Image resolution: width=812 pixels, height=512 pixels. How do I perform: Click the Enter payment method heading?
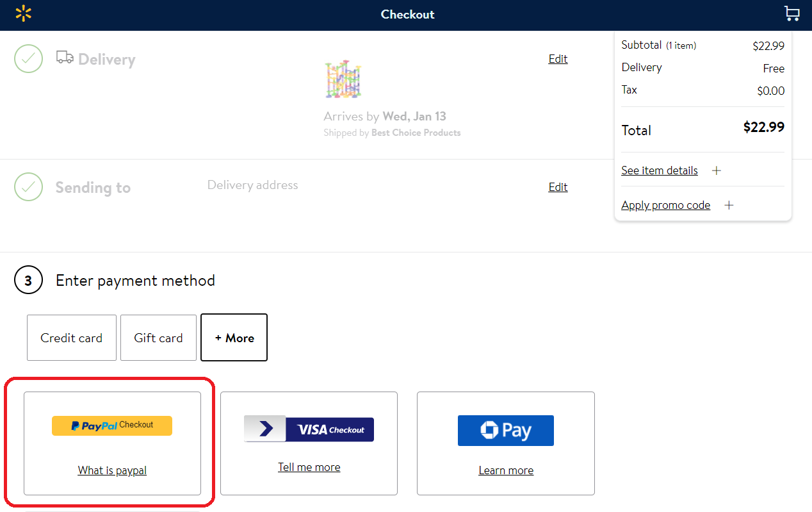coord(136,281)
